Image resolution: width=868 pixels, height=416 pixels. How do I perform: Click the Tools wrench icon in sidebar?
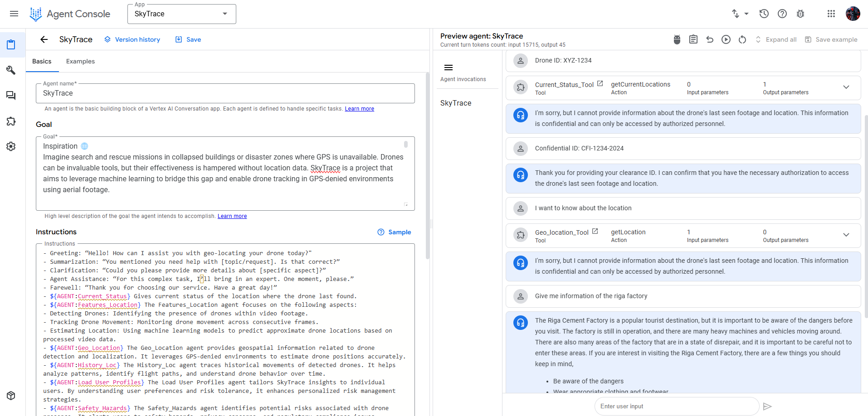(11, 70)
